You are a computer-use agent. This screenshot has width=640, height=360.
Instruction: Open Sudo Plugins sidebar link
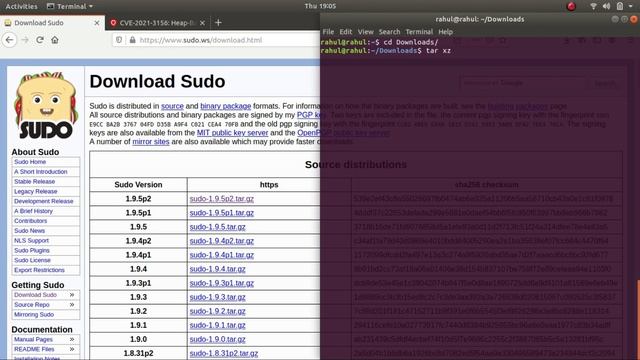[x=32, y=250]
